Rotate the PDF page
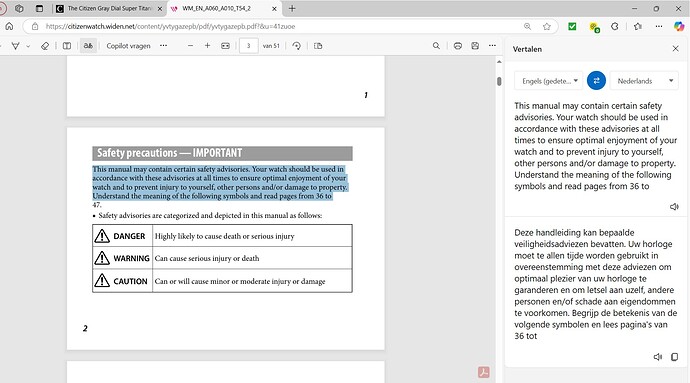The image size is (690, 383). (x=297, y=46)
